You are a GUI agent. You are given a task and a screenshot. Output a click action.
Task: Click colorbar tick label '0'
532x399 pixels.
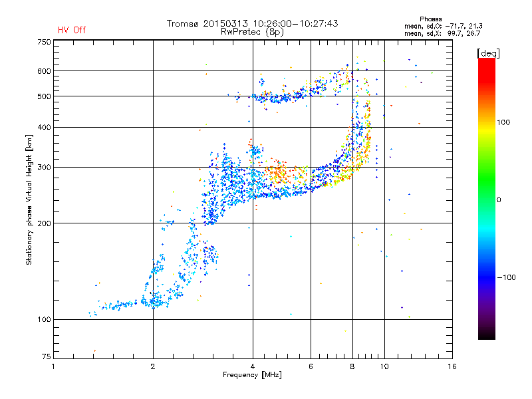(x=499, y=200)
